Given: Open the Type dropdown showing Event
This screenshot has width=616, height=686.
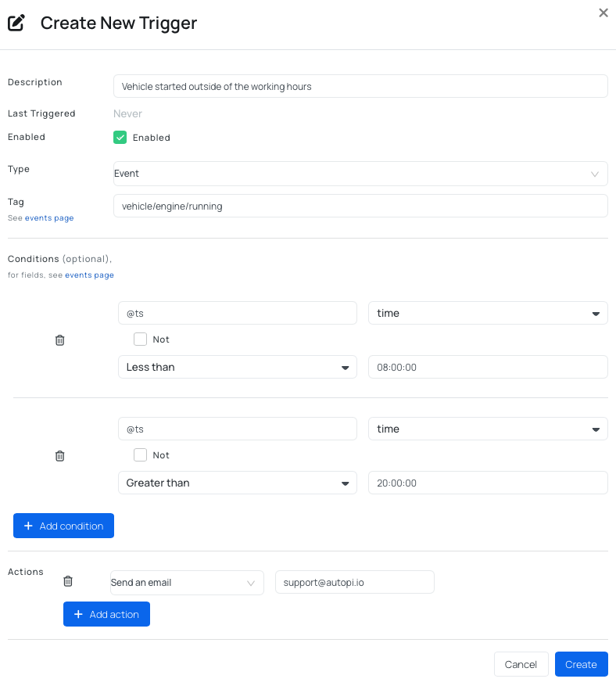Looking at the screenshot, I should [360, 174].
